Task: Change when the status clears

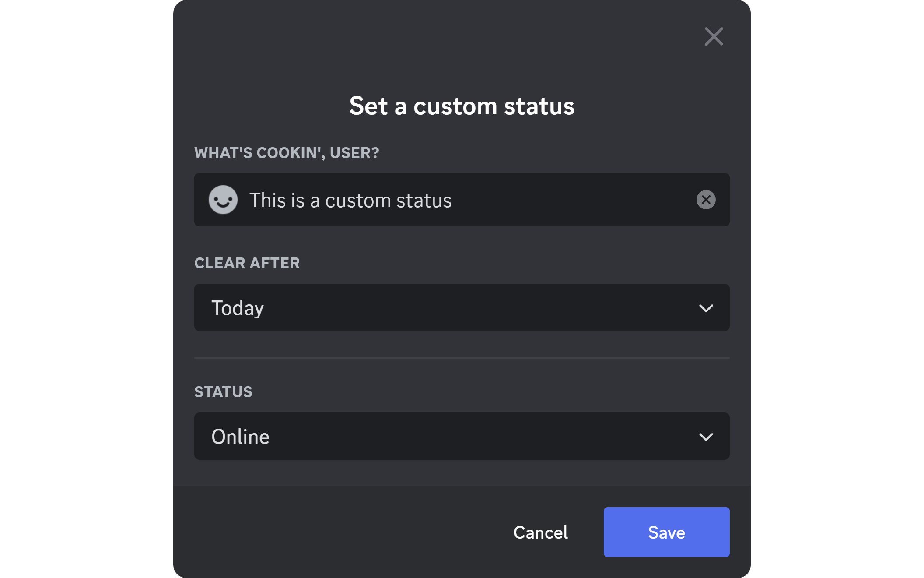Action: pyautogui.click(x=462, y=307)
